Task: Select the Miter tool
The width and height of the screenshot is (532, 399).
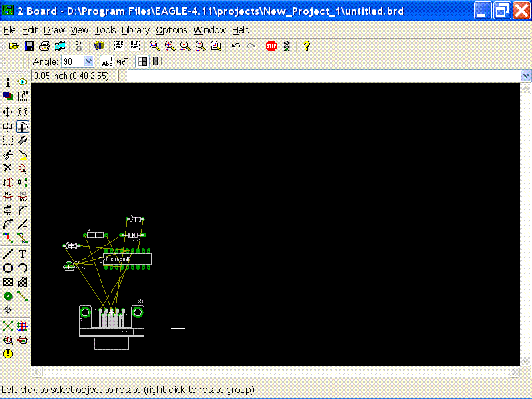Action: click(x=23, y=210)
